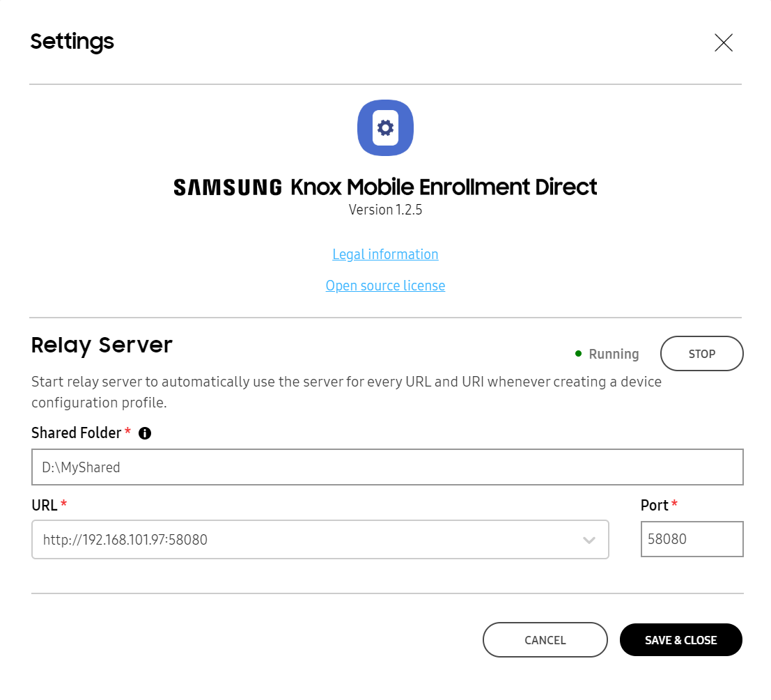Open the Legal information link

[385, 254]
